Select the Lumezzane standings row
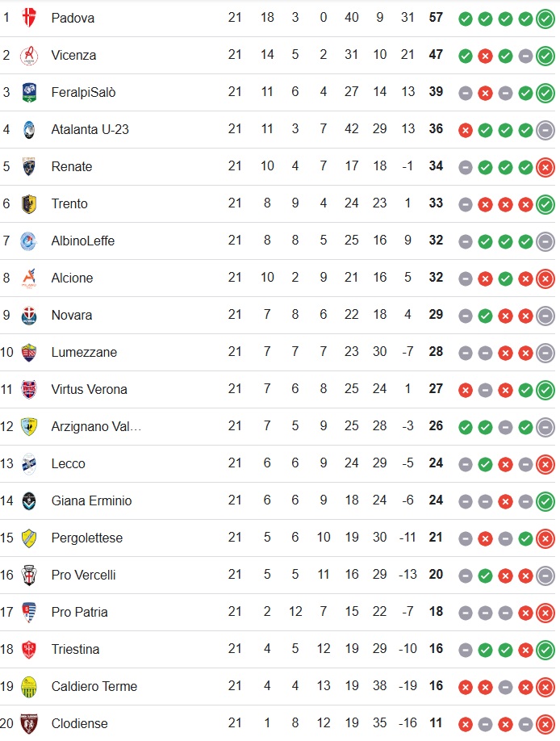The image size is (560, 741). pyautogui.click(x=280, y=353)
